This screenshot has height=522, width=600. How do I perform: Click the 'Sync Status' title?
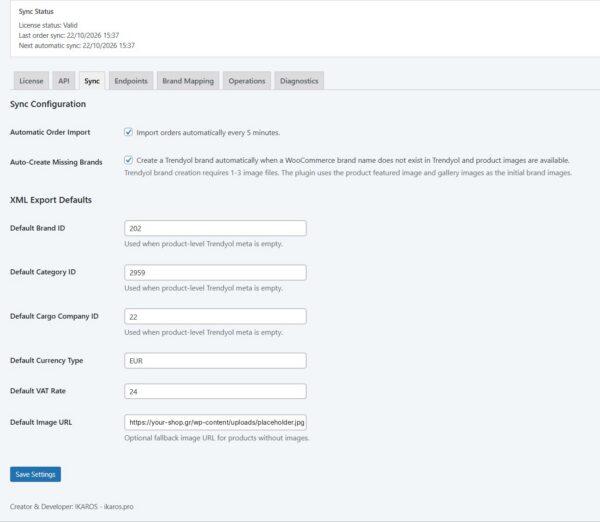[36, 11]
